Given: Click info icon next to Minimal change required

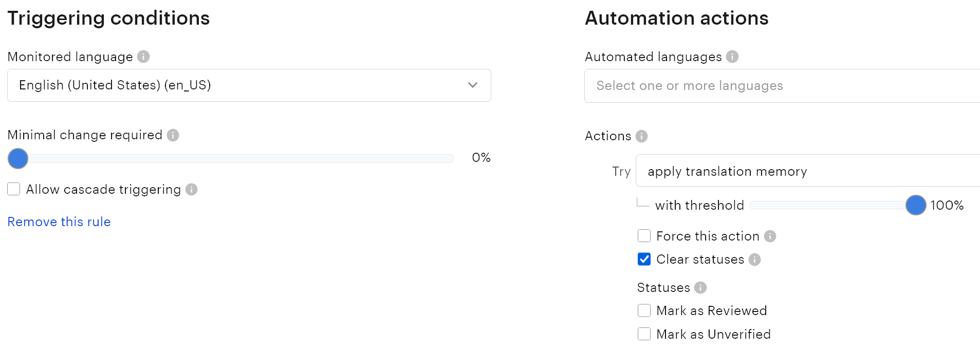Looking at the screenshot, I should 173,135.
